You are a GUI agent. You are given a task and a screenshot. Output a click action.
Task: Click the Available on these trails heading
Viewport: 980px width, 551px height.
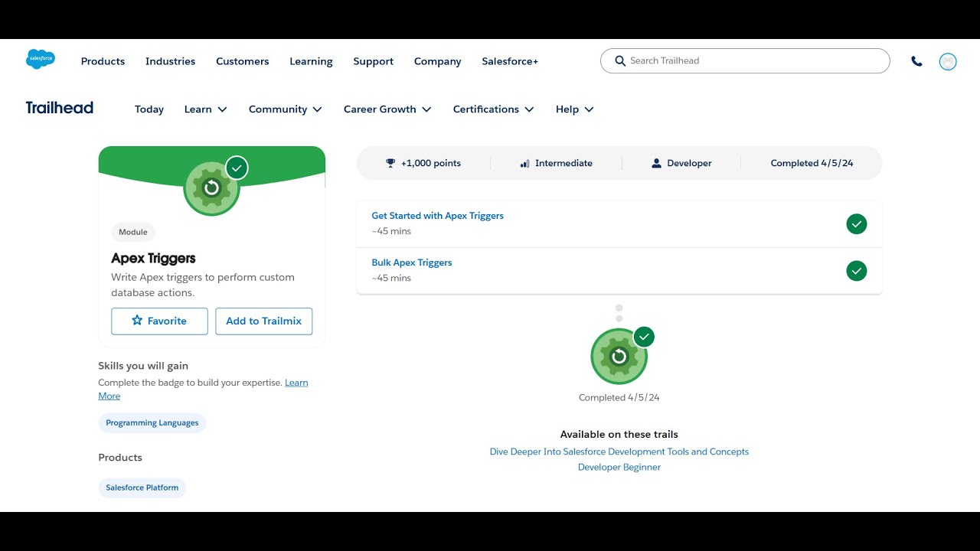(619, 435)
